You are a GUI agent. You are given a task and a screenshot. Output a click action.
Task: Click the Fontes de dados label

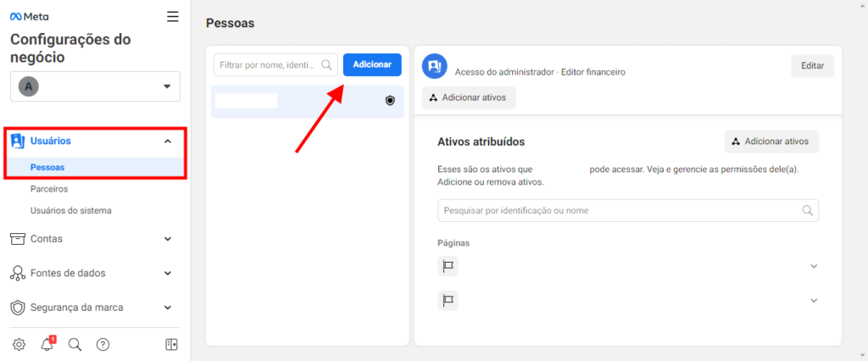point(68,273)
